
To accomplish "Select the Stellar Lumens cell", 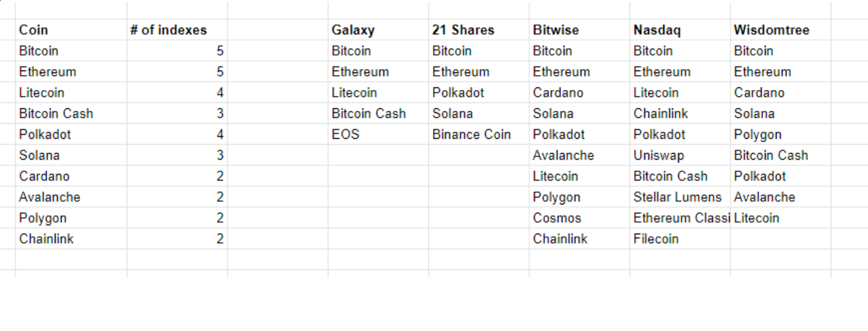I will tap(680, 197).
